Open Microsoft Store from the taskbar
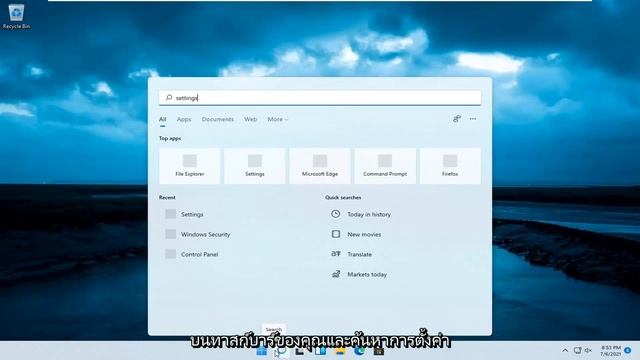This screenshot has width=640, height=360. (379, 351)
